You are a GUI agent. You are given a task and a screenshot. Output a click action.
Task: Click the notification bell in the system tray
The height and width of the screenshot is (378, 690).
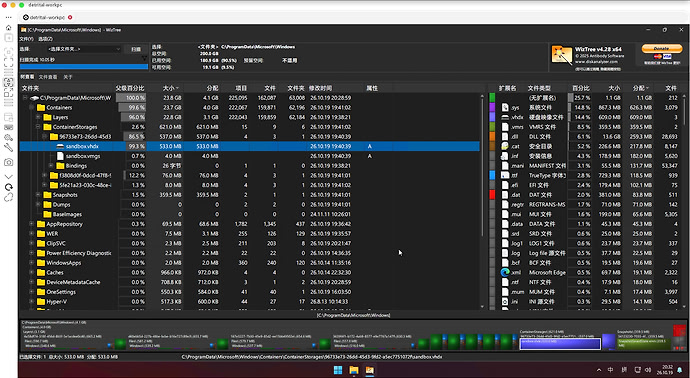tap(680, 370)
